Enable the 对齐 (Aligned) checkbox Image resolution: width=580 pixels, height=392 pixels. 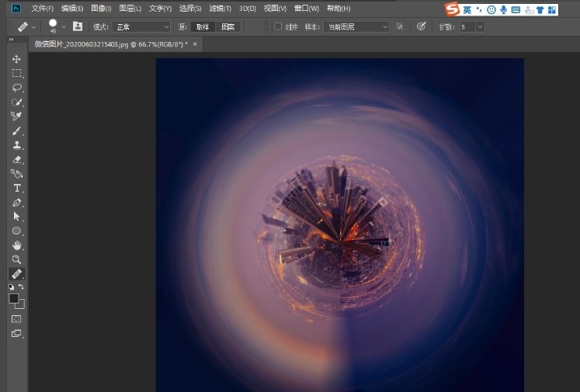pyautogui.click(x=278, y=26)
